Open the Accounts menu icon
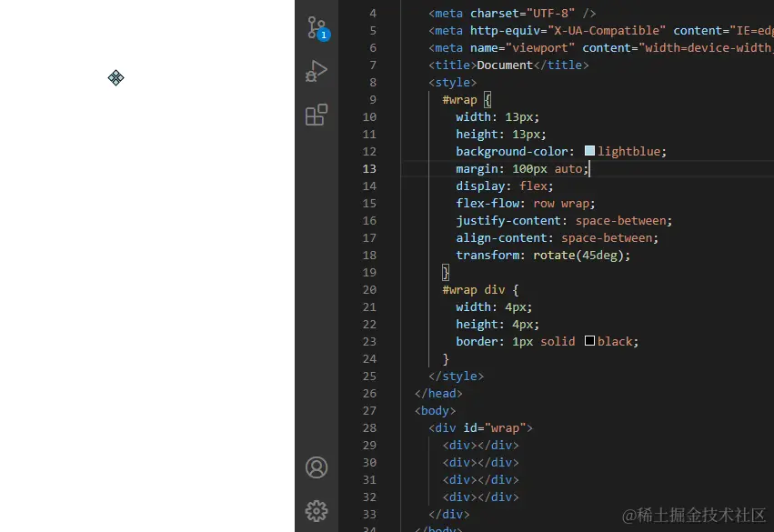This screenshot has width=774, height=532. coord(317,467)
